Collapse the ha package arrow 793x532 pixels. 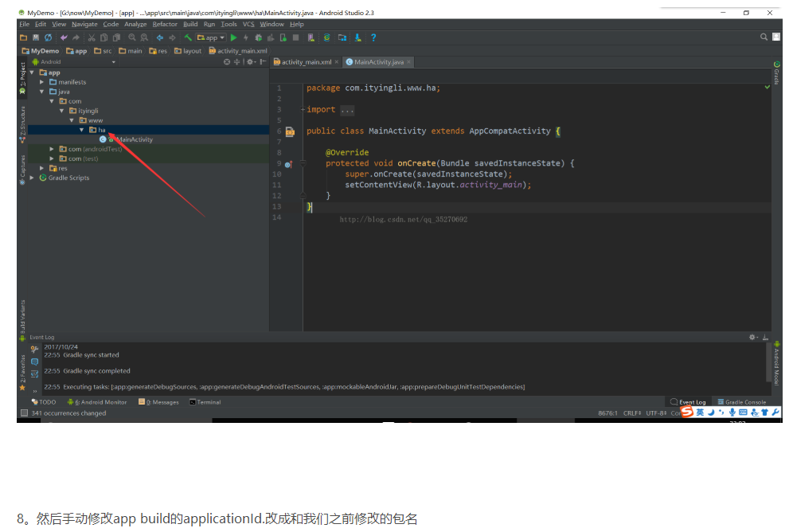tap(81, 130)
